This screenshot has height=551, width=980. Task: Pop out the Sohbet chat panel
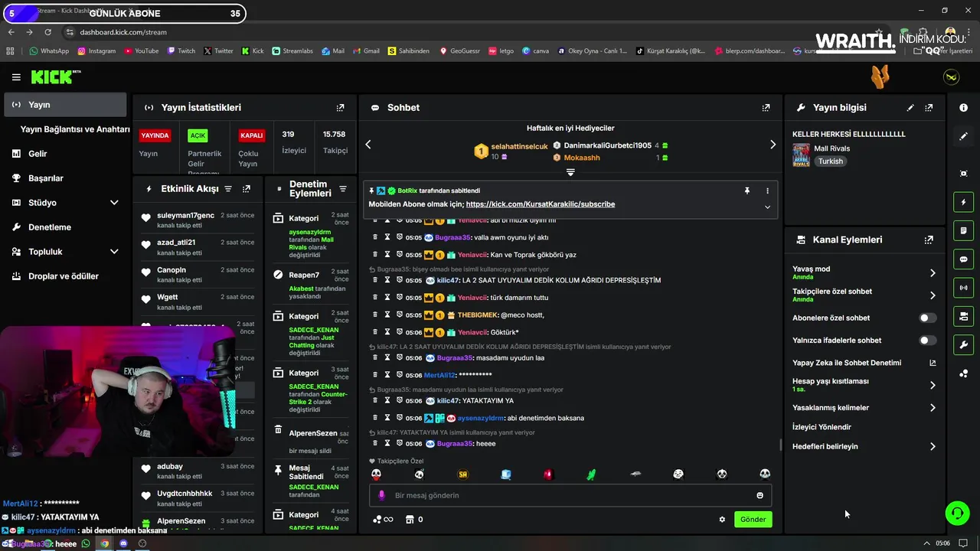click(766, 108)
